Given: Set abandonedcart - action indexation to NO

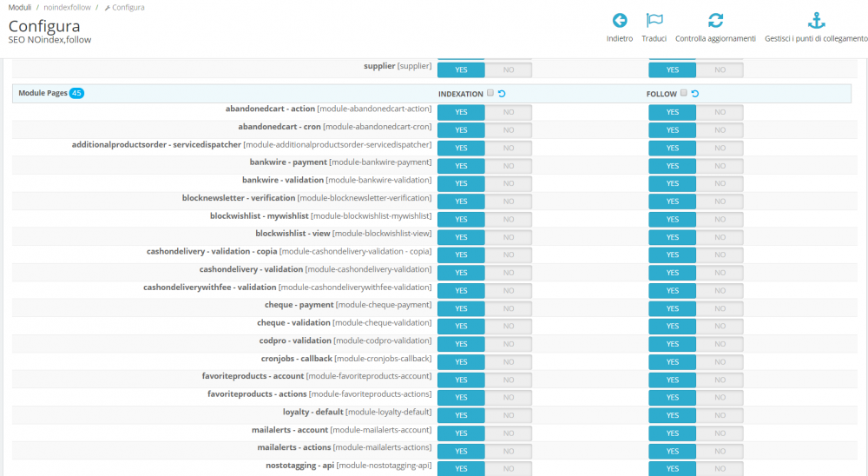Looking at the screenshot, I should [508, 112].
